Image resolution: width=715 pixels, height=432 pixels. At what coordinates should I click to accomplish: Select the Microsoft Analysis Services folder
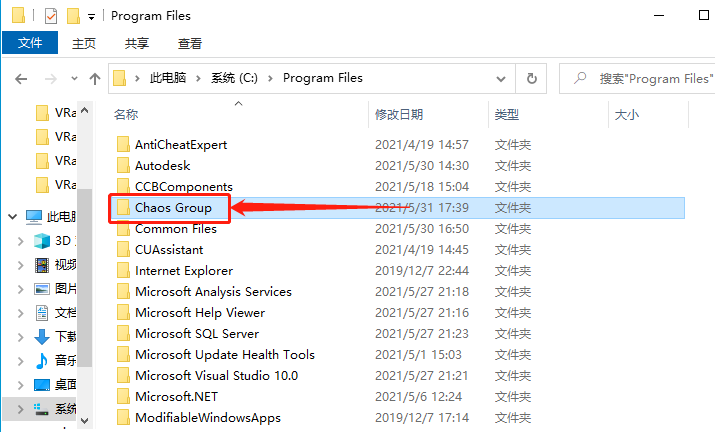(x=213, y=292)
